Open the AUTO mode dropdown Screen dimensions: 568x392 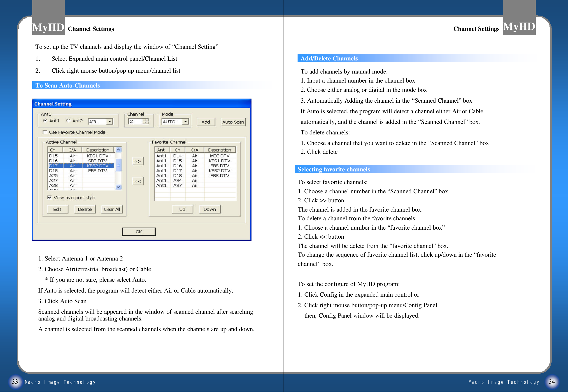[186, 122]
